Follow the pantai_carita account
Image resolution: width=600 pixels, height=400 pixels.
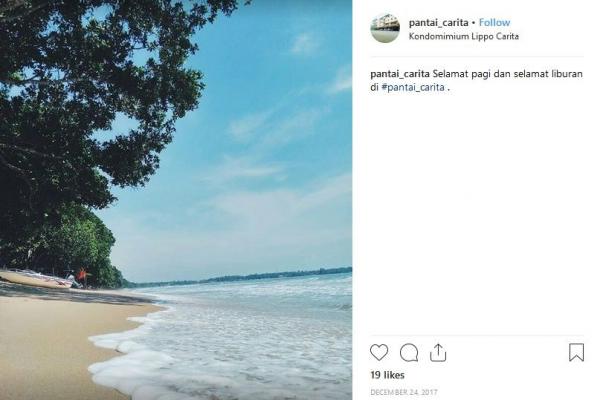pos(494,23)
